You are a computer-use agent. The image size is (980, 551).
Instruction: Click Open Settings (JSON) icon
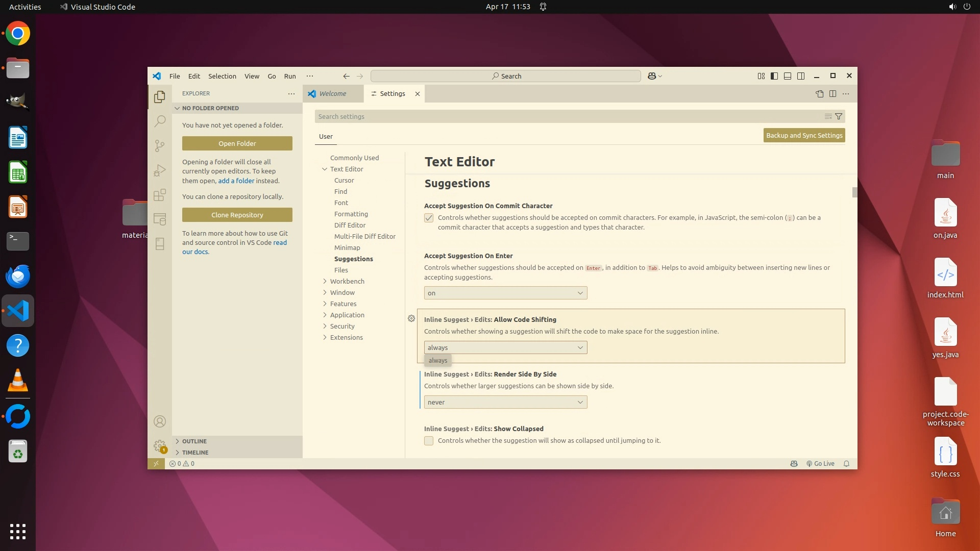coord(819,93)
